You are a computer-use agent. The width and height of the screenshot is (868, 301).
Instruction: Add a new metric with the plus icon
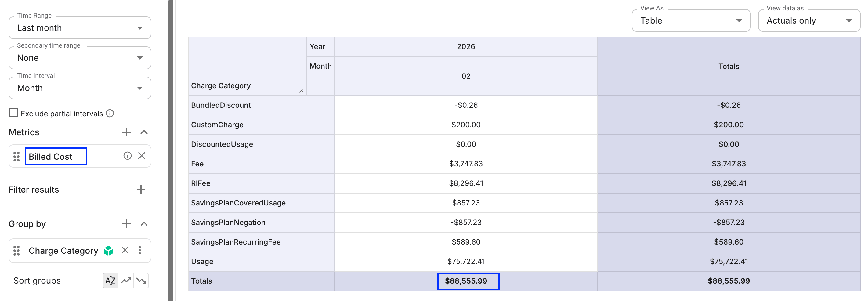click(x=126, y=132)
